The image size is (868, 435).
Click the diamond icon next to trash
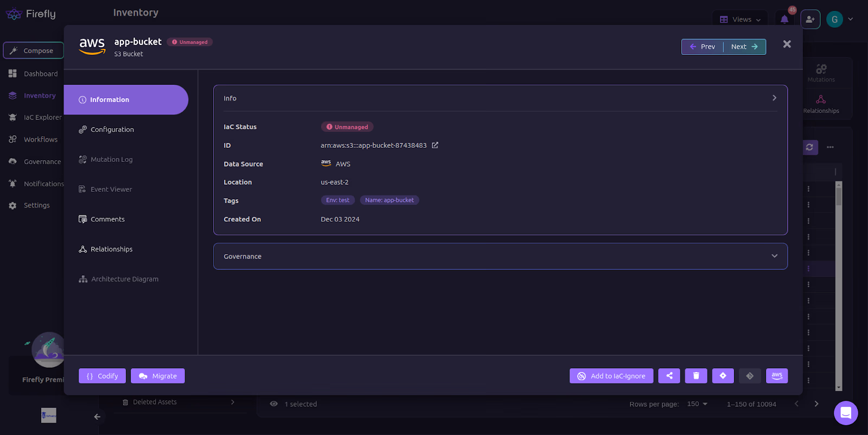coord(723,376)
